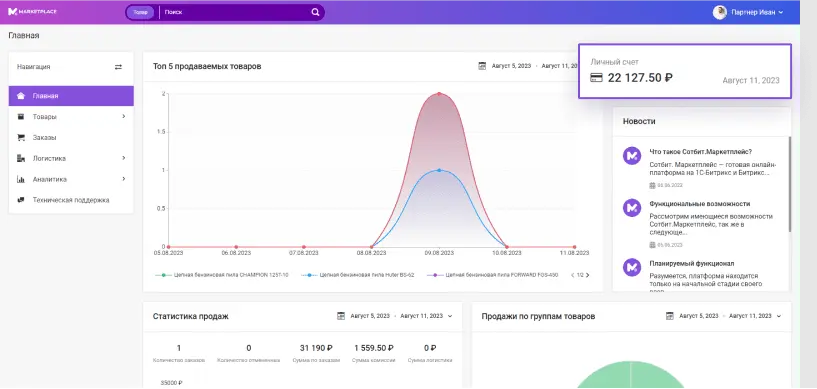Click calendar icon in Топ 5 chart
This screenshot has width=817, height=389.
point(482,66)
